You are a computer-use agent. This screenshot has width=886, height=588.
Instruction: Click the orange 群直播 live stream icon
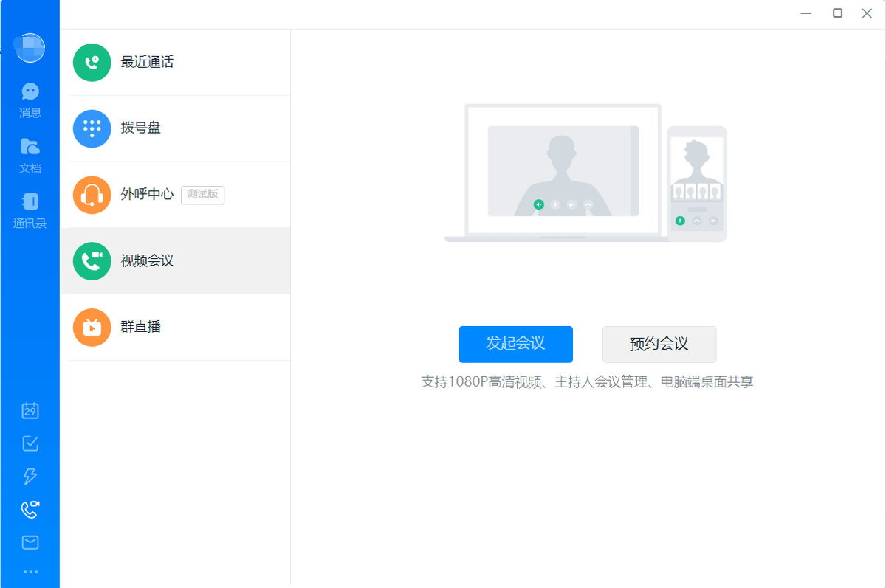pyautogui.click(x=92, y=327)
